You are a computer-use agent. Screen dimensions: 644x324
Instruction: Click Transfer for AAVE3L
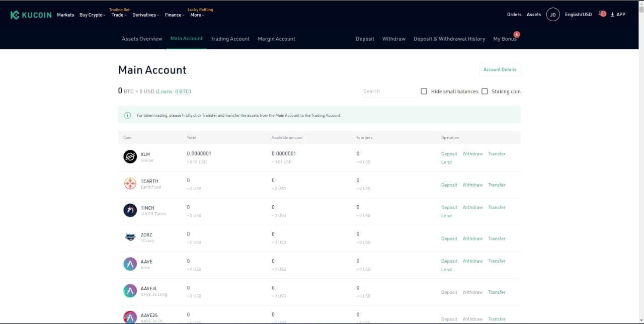[497, 292]
